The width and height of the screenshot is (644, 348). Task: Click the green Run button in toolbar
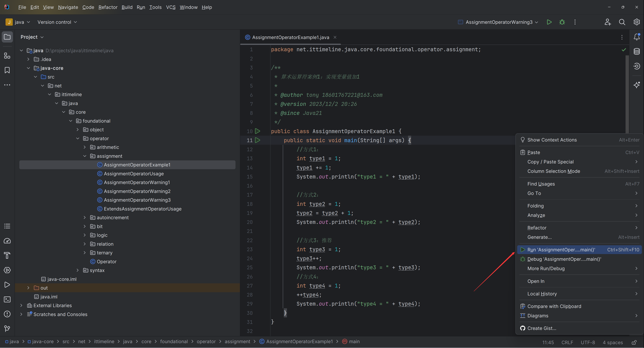[x=549, y=22]
